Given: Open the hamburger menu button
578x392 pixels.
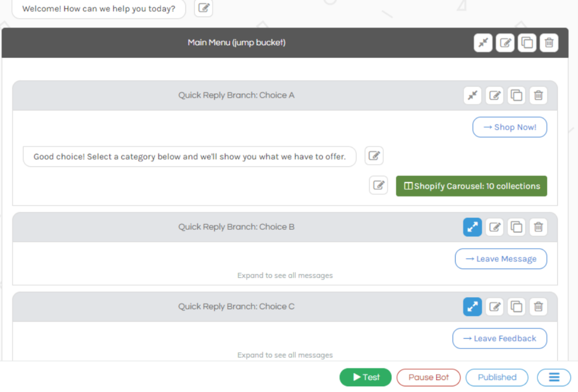Looking at the screenshot, I should 554,377.
